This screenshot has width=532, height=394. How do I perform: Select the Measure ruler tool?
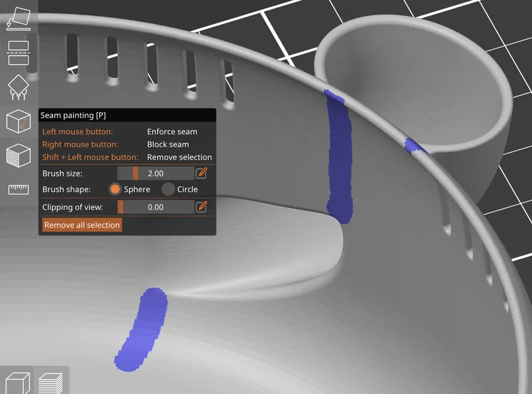click(x=18, y=189)
